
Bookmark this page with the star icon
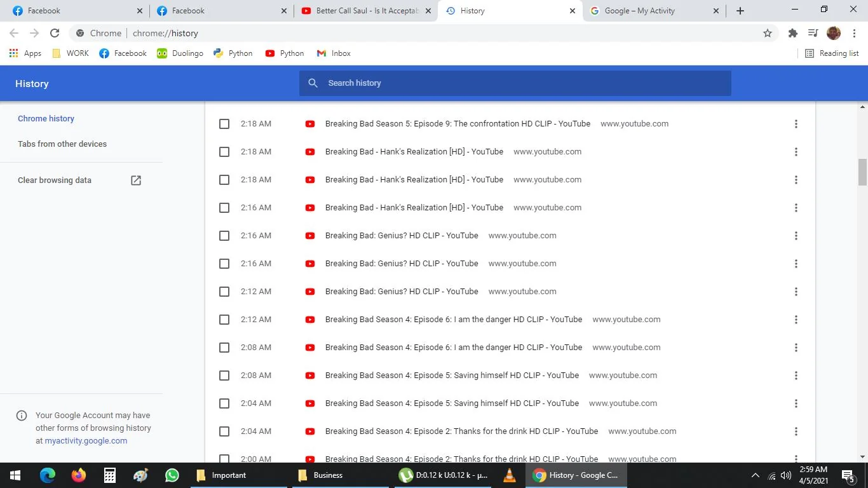(768, 33)
